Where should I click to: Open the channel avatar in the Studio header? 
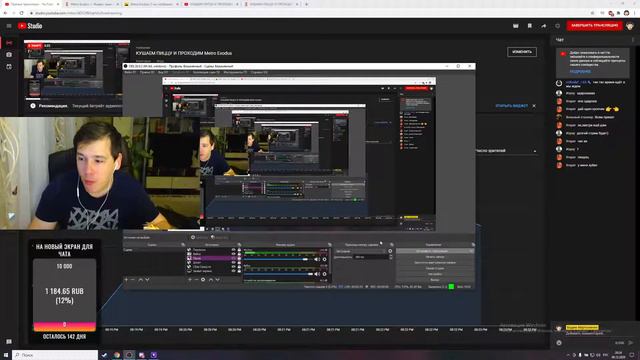coord(630,26)
